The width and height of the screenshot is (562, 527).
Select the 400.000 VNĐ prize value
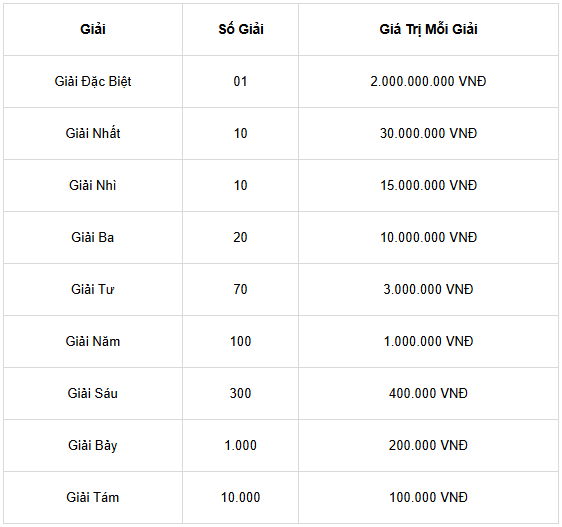click(x=428, y=393)
